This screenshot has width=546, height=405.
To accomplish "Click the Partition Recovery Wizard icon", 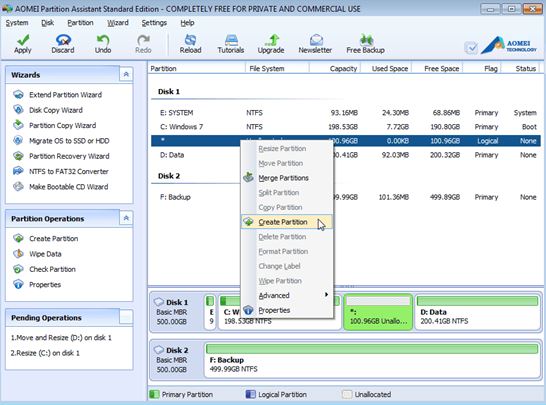I will [18, 156].
